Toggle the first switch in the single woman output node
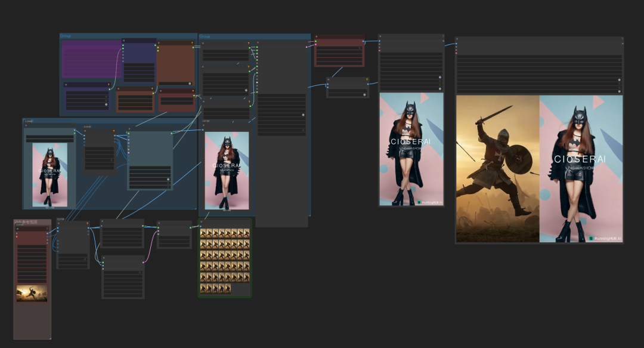 tap(439, 78)
